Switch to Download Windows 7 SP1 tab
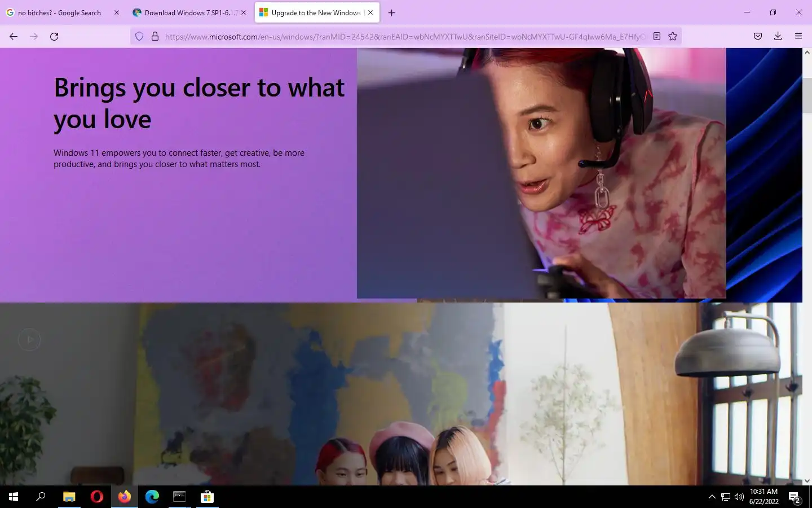Image resolution: width=812 pixels, height=508 pixels. pos(189,12)
